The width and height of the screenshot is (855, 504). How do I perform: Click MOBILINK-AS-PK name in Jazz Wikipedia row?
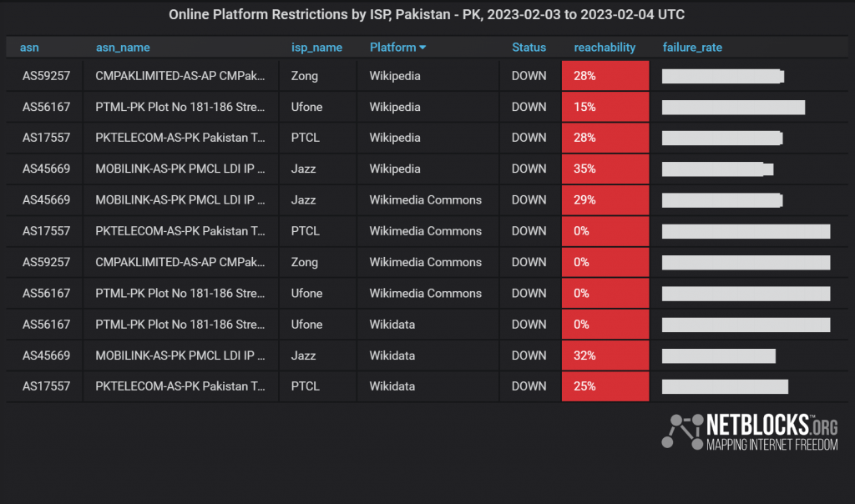180,169
